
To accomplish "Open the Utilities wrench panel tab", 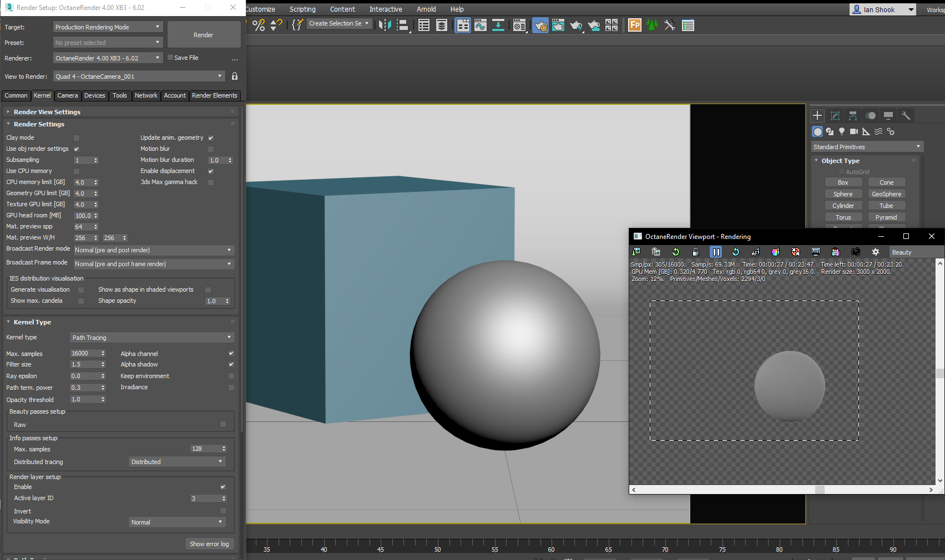I will point(906,116).
